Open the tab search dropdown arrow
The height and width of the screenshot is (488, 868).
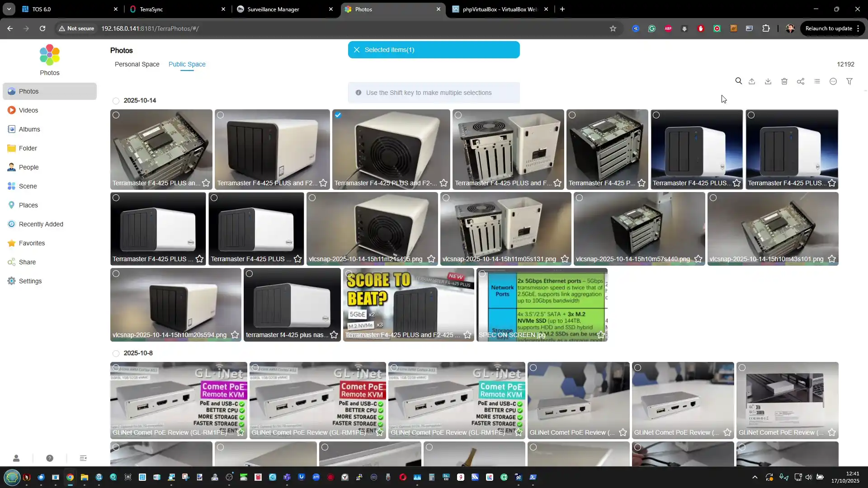(9, 9)
